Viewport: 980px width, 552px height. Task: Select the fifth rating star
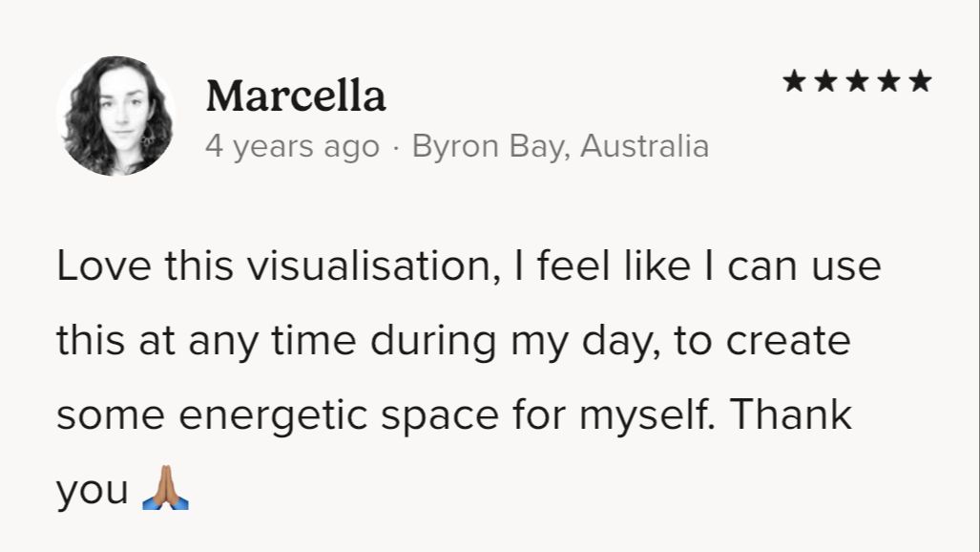click(x=920, y=81)
